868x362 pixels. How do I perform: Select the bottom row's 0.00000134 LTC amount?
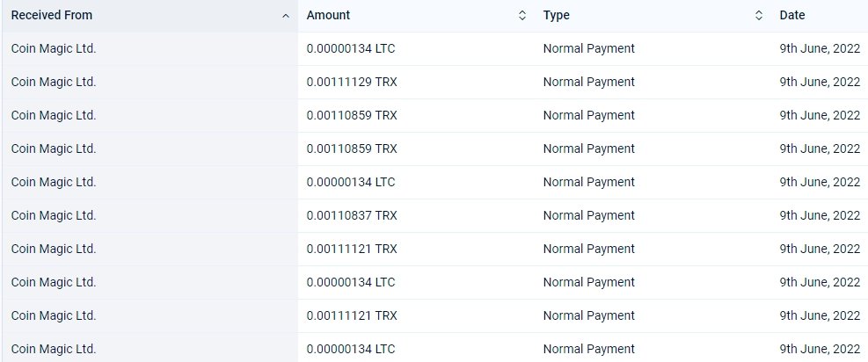[x=351, y=350]
